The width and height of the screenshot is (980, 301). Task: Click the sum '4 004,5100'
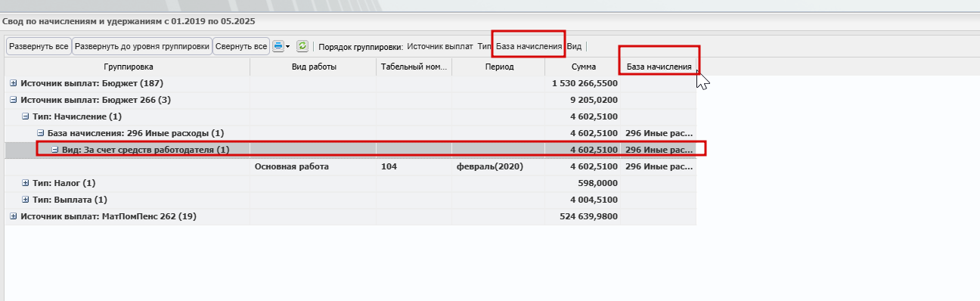594,200
